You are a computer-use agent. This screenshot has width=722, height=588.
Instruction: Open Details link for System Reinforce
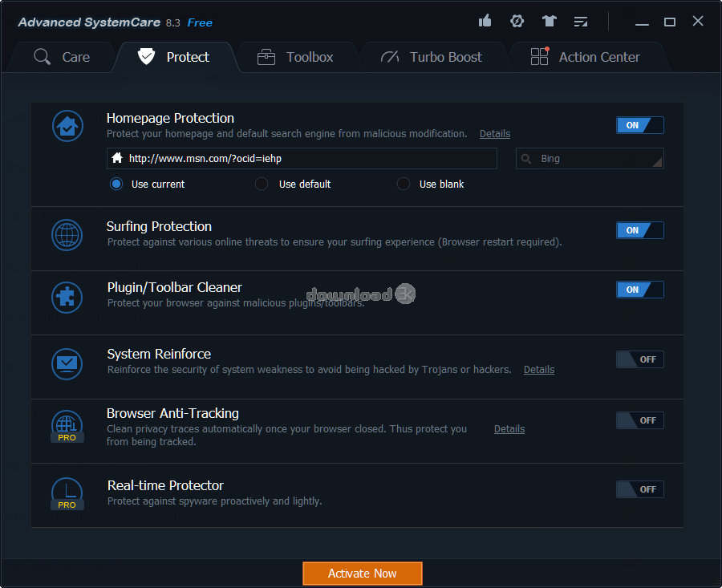coord(539,369)
